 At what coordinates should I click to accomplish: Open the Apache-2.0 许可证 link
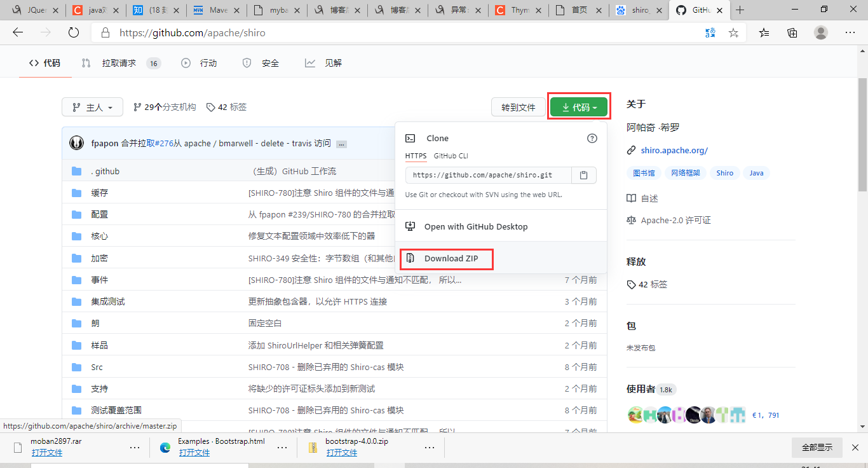click(x=675, y=220)
